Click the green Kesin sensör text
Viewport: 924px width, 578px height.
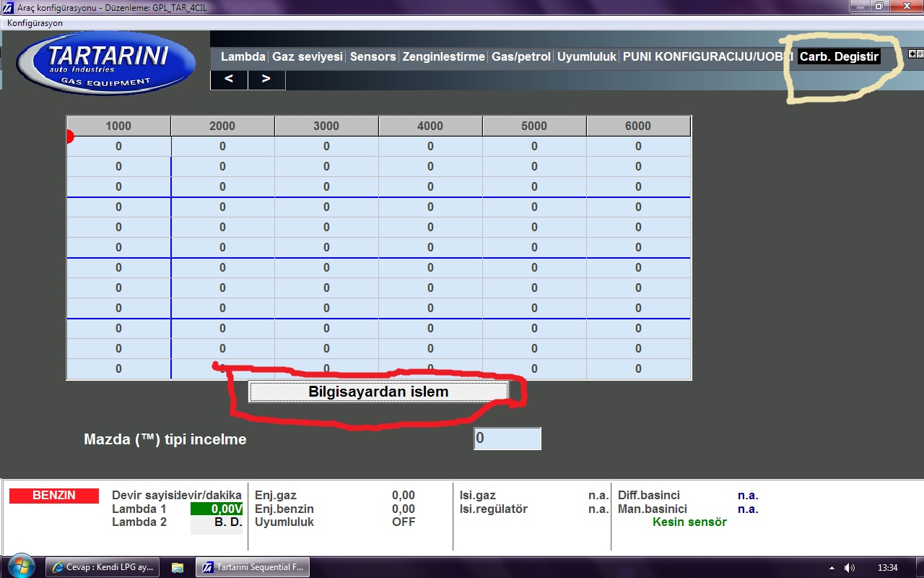pyautogui.click(x=689, y=522)
